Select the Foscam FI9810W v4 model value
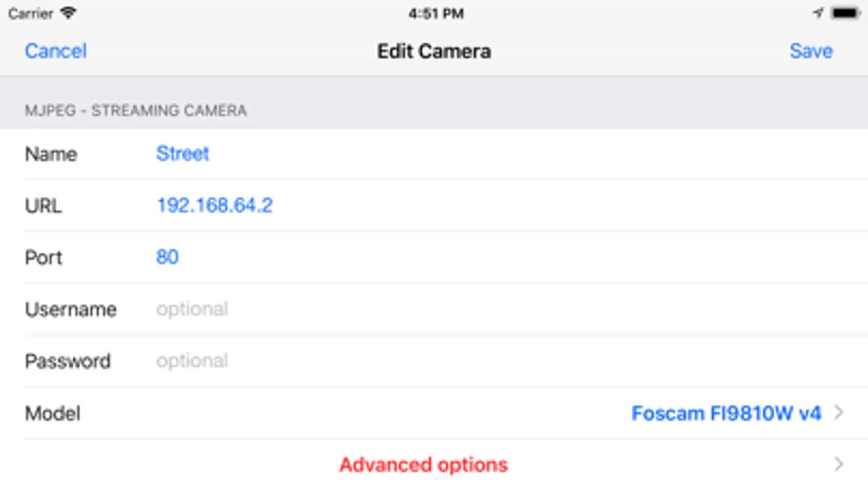 click(726, 413)
